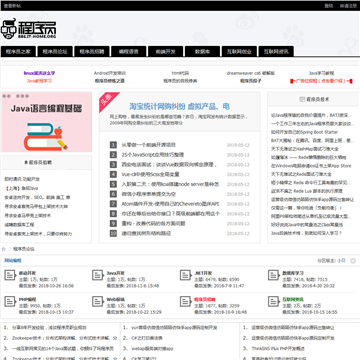Image resolution: width=360 pixels, height=360 pixels.
Task: Click the 登录 link in top bar
Action: (329, 6)
